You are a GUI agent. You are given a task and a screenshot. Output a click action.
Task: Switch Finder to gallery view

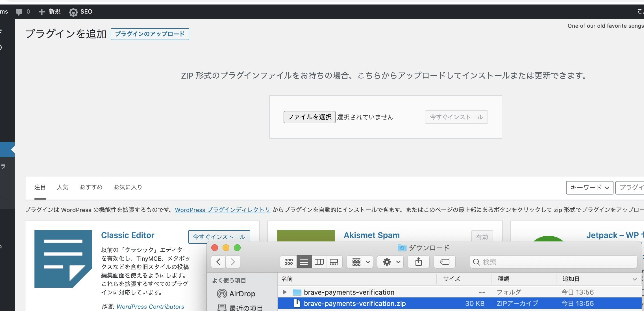pos(334,262)
